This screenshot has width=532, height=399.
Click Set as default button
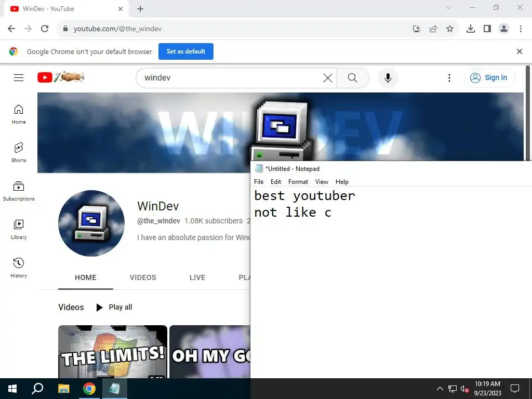coord(186,51)
